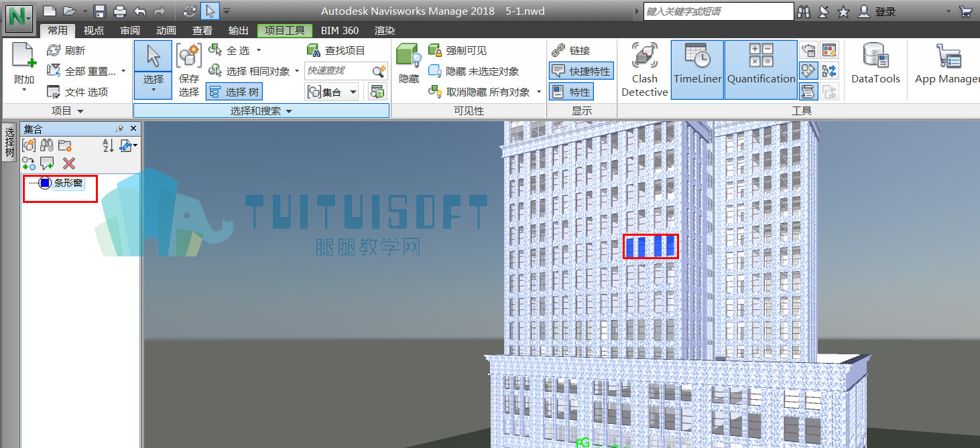Click the Undo arrow in quick access toolbar
The width and height of the screenshot is (980, 448).
point(139,11)
